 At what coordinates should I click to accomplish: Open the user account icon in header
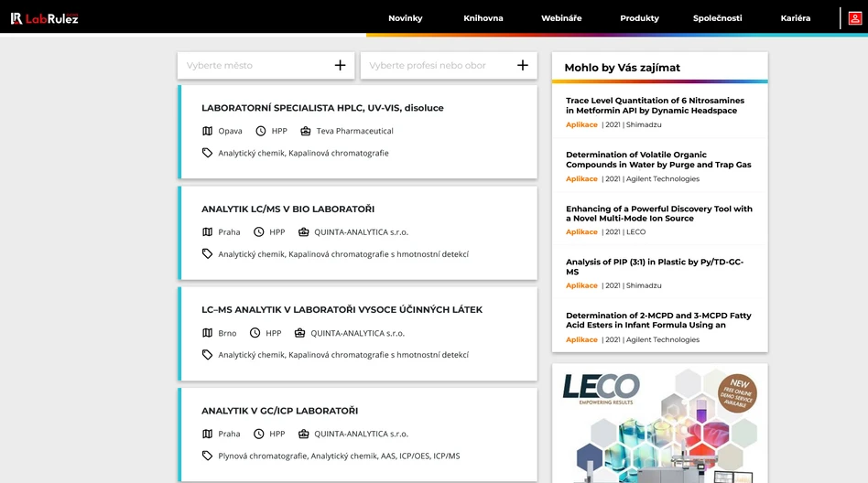tap(854, 18)
